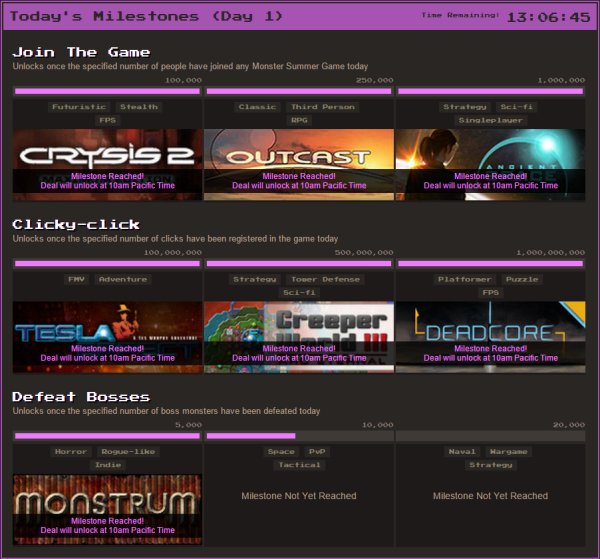Open the Tesla Effect game banner
This screenshot has height=559, width=600.
pos(108,337)
